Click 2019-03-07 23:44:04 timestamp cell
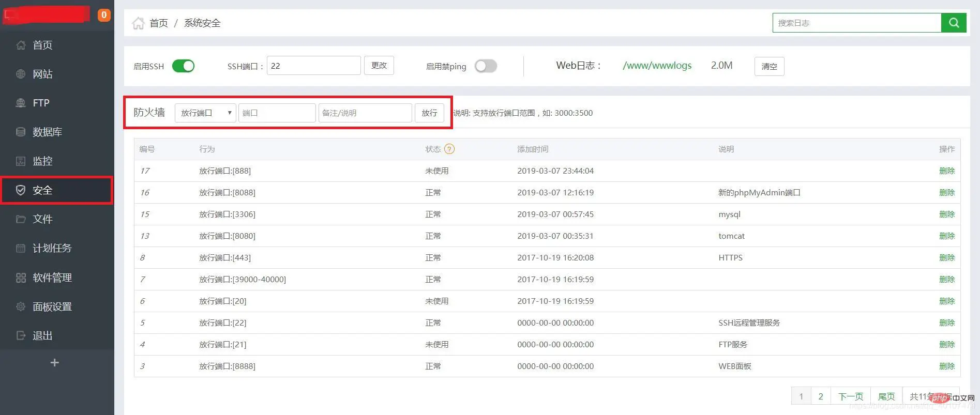Viewport: 980px width, 415px height. coord(555,171)
